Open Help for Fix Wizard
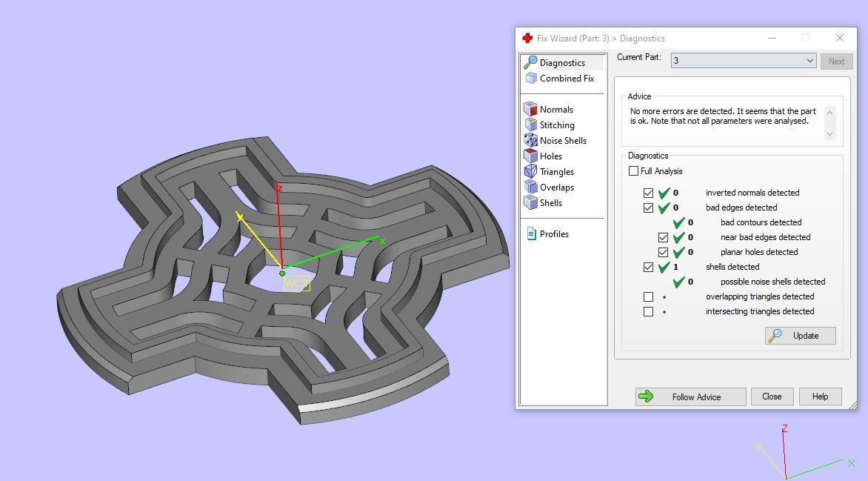This screenshot has height=481, width=868. pyautogui.click(x=821, y=397)
